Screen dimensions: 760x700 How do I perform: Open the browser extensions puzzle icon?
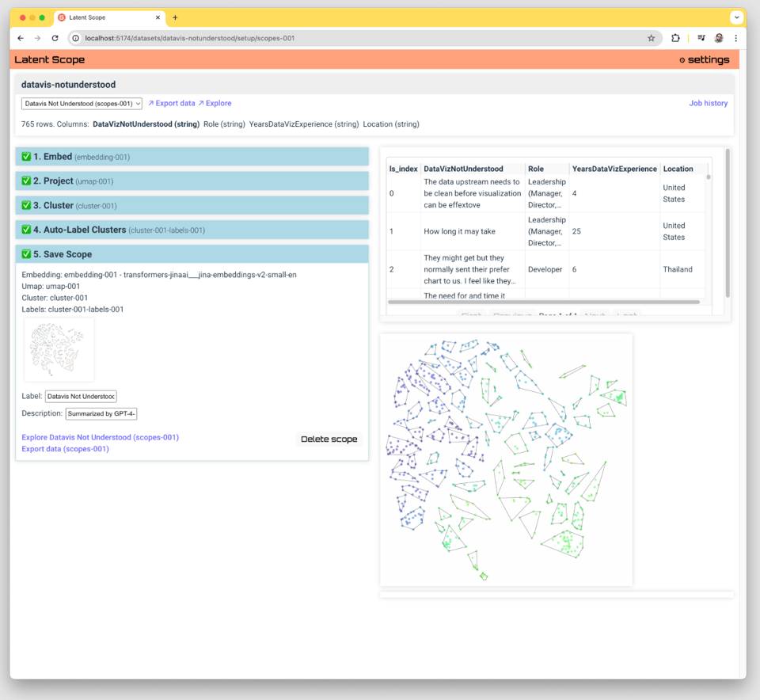[x=675, y=38]
